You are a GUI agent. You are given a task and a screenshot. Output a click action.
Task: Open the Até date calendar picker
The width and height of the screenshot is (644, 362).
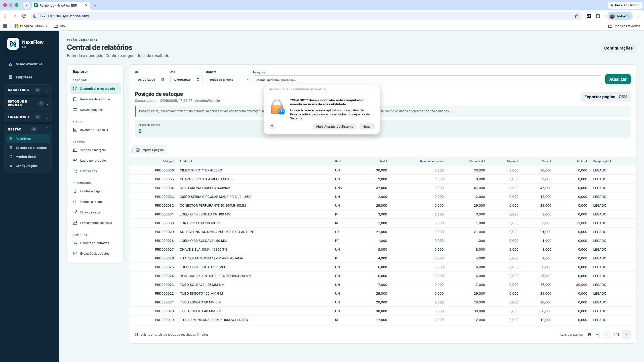pyautogui.click(x=198, y=80)
